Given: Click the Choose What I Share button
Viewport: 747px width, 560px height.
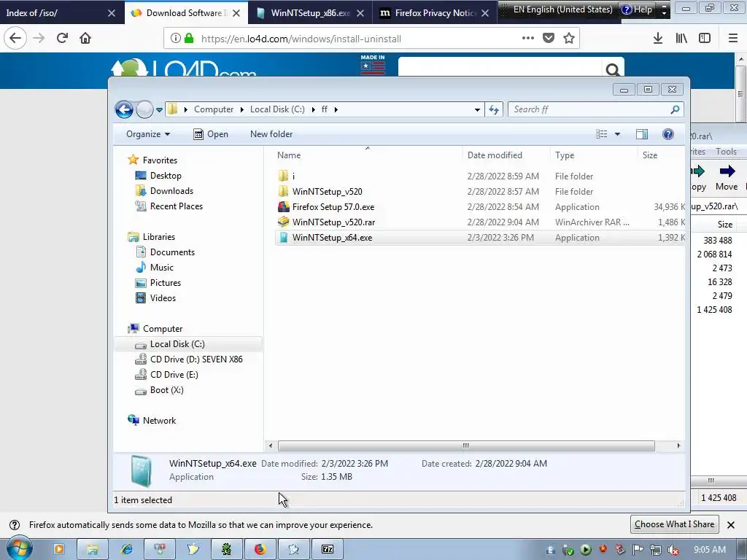Looking at the screenshot, I should [674, 524].
